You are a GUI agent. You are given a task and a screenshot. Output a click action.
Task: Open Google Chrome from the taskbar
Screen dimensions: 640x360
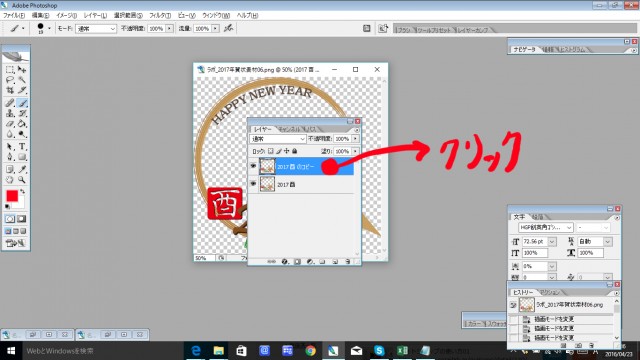coord(310,351)
